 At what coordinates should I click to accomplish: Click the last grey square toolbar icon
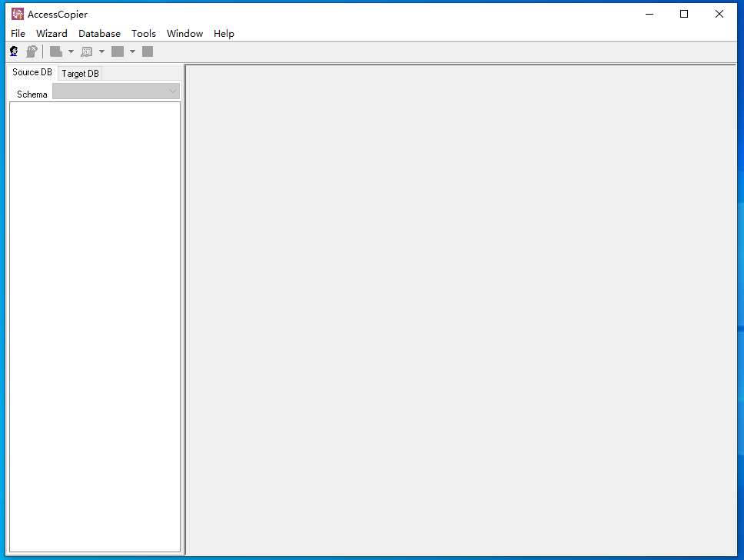[148, 51]
